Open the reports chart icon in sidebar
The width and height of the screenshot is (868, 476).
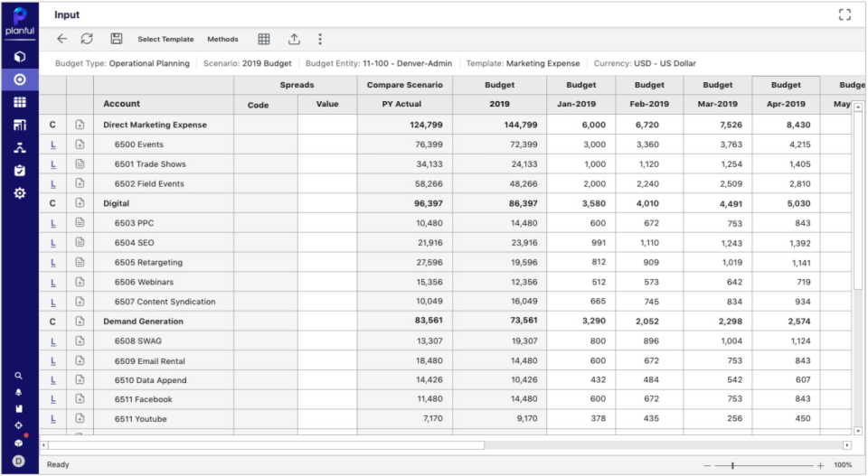click(x=19, y=125)
